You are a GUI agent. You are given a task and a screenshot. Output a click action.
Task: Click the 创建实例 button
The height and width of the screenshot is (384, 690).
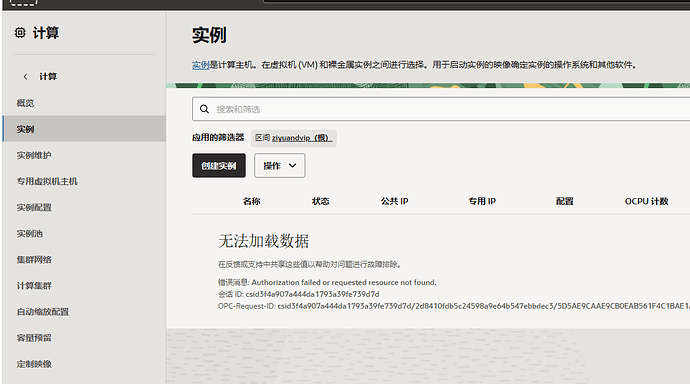click(x=219, y=165)
